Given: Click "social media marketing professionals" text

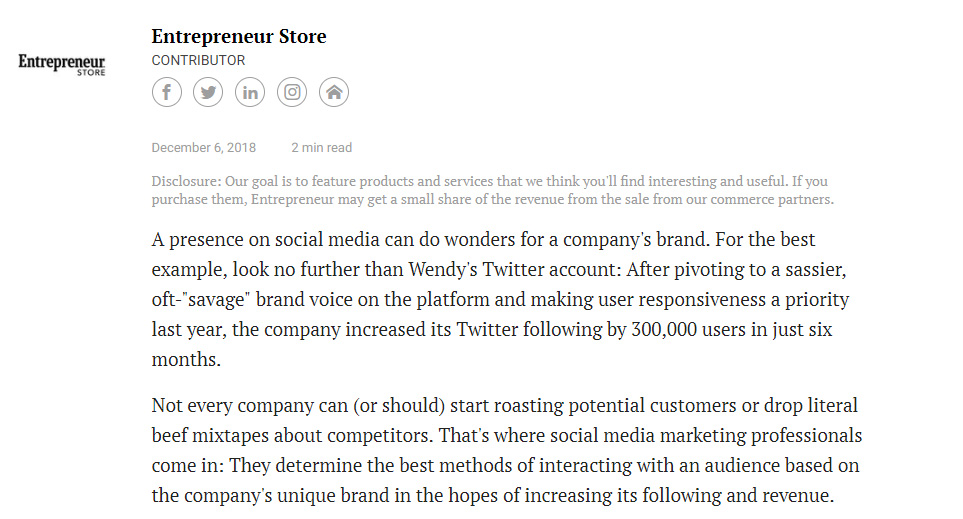Looking at the screenshot, I should (681, 436).
